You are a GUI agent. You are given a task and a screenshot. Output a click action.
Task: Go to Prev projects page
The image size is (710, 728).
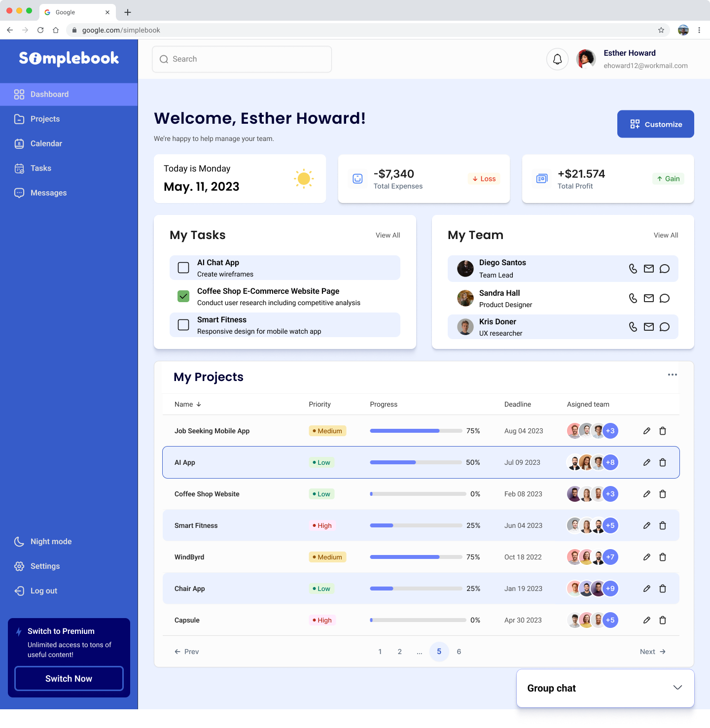coord(187,652)
